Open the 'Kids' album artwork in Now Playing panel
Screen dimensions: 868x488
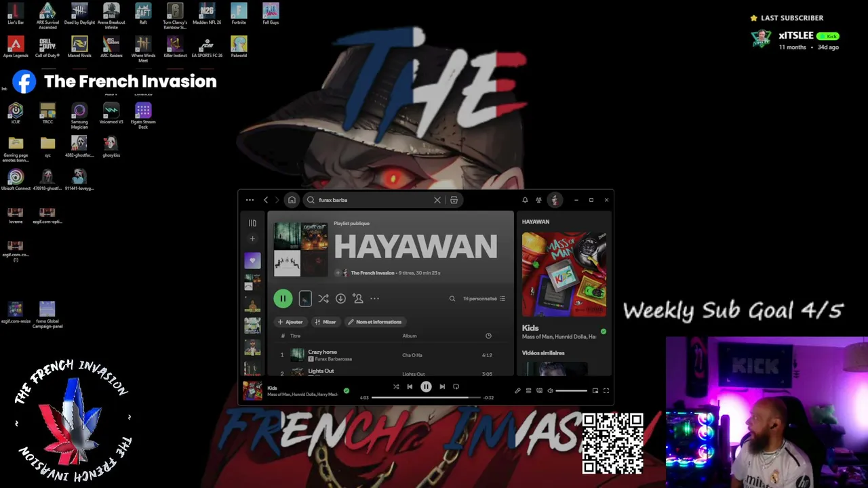tap(564, 274)
